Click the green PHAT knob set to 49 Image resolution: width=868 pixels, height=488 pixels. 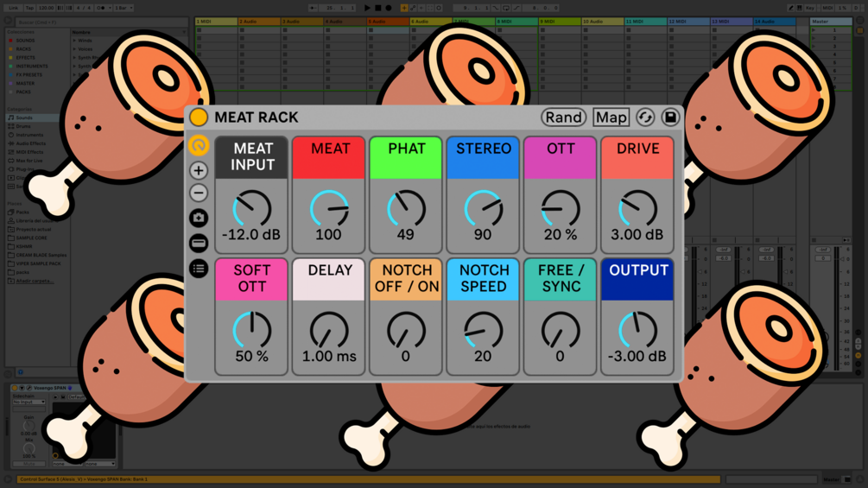point(406,209)
